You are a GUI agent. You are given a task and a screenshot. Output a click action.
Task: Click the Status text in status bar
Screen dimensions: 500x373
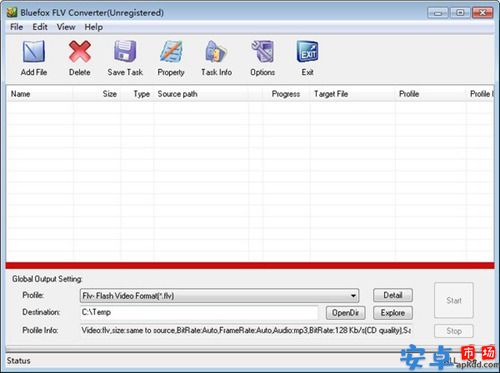coord(19,361)
